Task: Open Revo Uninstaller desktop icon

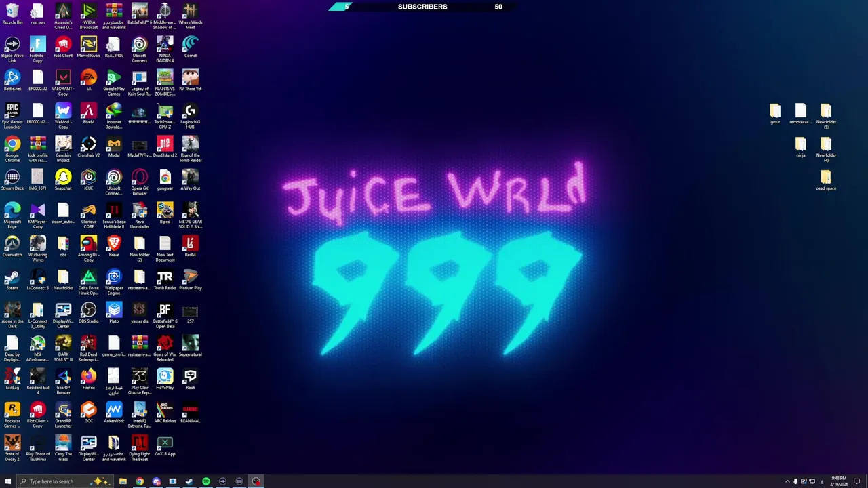Action: [x=140, y=216]
